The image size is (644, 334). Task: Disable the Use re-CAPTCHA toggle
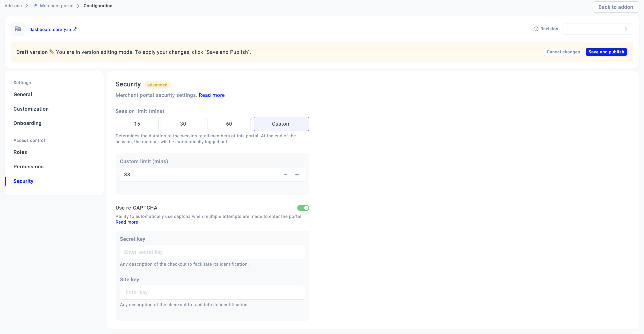pos(303,208)
